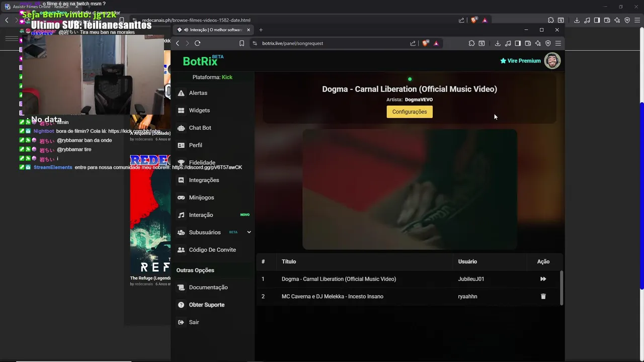Delete MC Caverna song with trash icon
The image size is (644, 362).
pyautogui.click(x=543, y=297)
